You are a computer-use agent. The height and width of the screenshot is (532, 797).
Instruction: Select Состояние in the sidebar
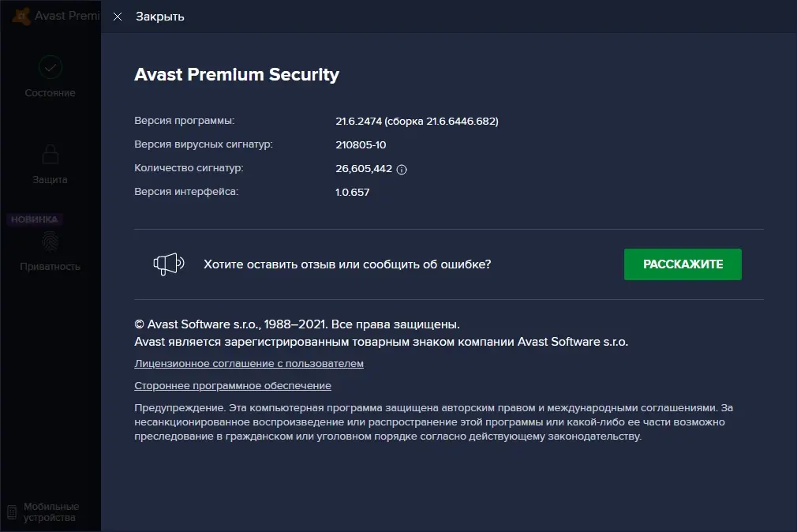click(50, 92)
